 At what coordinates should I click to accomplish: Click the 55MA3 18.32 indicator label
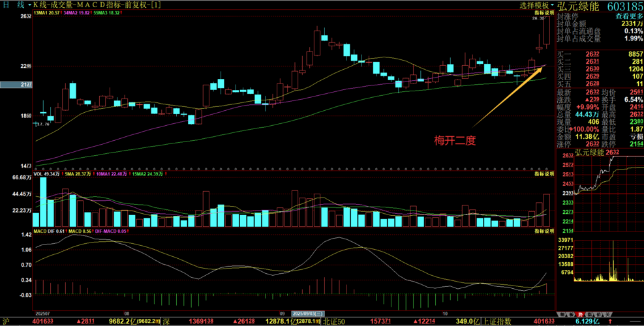108,13
